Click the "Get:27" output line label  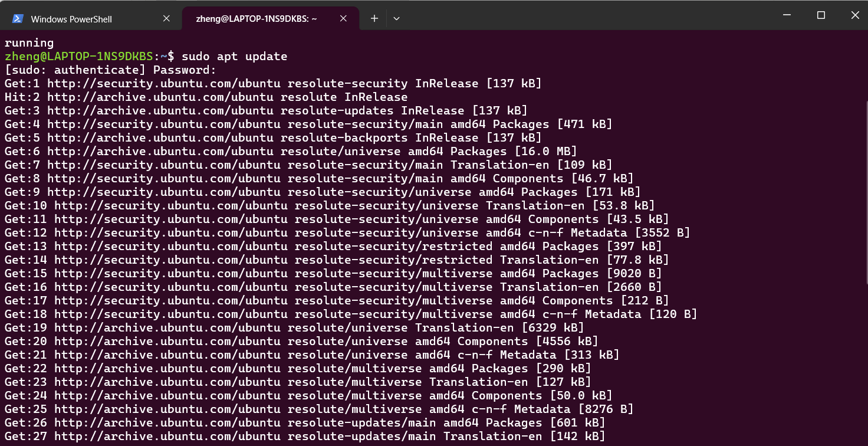coord(26,437)
